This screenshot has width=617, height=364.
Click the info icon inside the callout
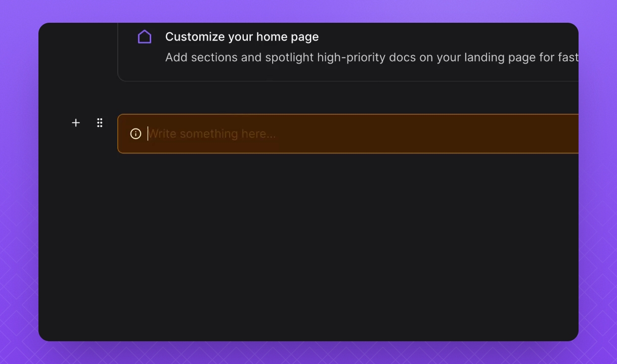pos(136,133)
